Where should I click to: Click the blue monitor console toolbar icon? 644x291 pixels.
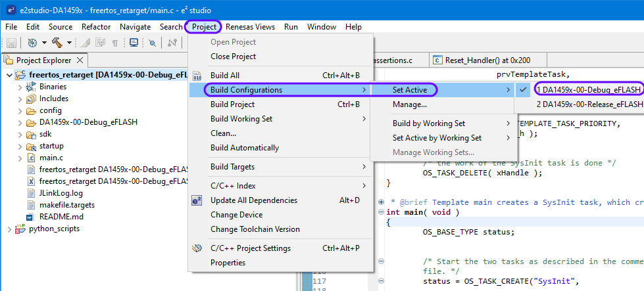tap(134, 43)
